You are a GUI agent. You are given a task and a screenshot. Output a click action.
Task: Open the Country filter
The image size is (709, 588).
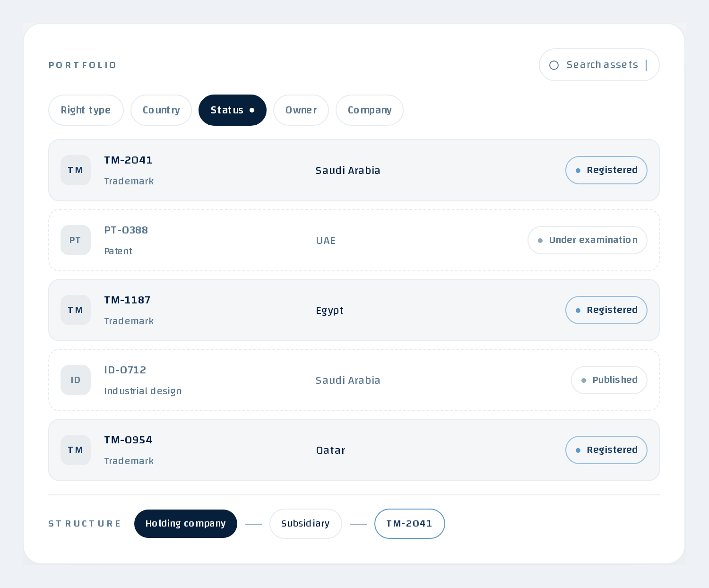(161, 110)
